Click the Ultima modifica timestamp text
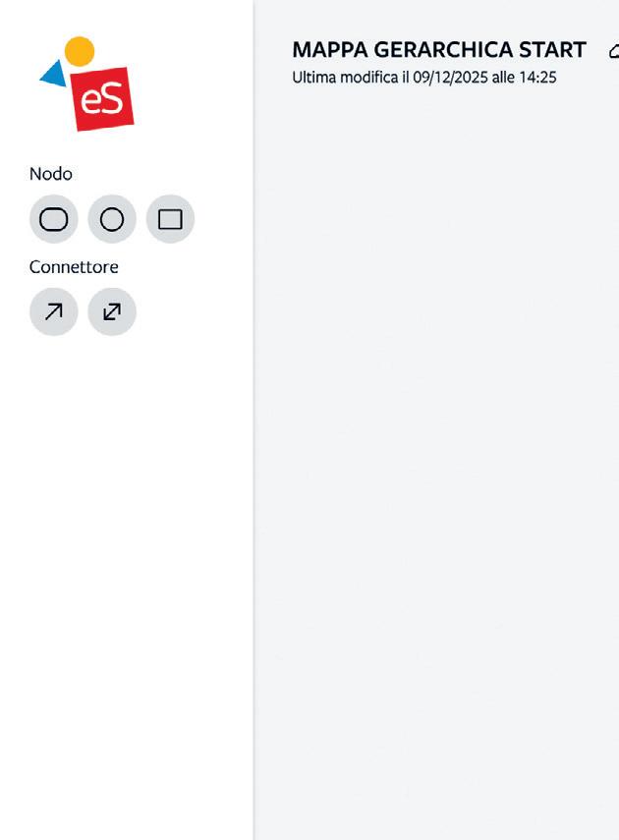The width and height of the screenshot is (619, 840). [x=423, y=78]
